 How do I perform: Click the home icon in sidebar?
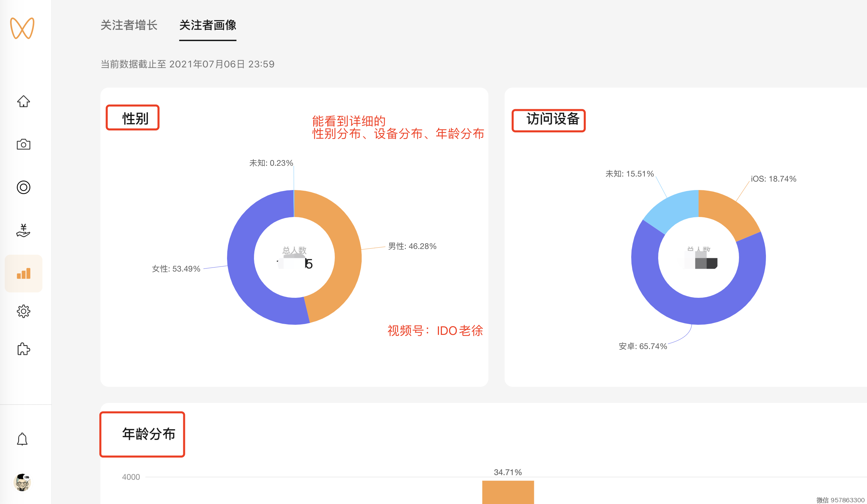pos(23,101)
